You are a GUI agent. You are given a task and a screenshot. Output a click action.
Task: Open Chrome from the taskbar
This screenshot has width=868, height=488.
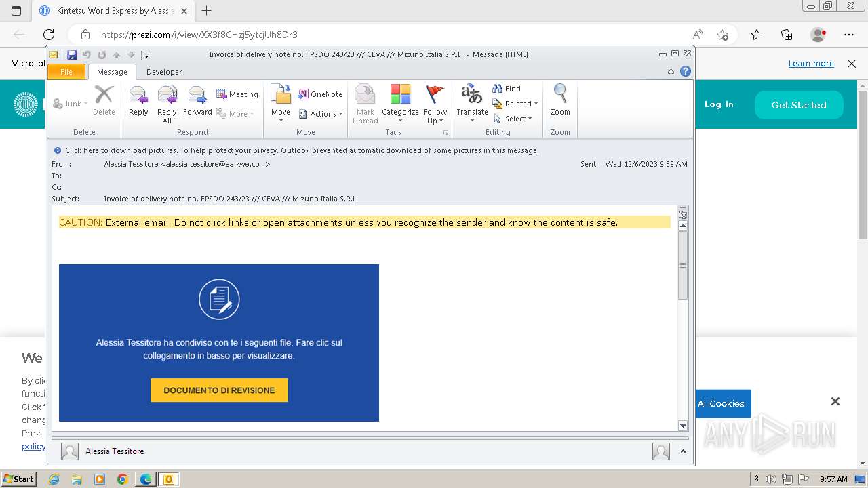pos(122,479)
